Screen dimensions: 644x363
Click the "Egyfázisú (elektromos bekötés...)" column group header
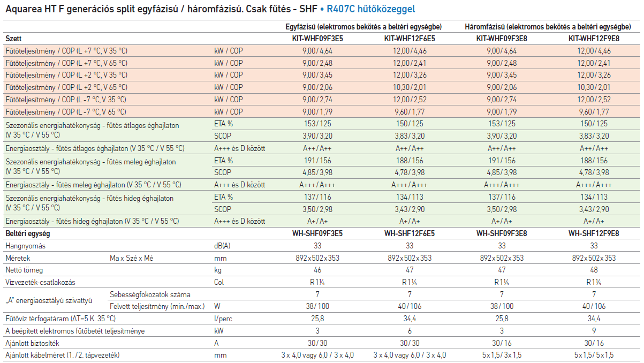point(363,27)
